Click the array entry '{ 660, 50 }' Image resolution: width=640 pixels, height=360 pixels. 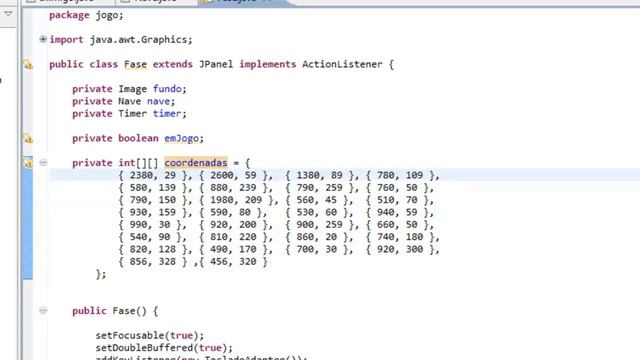398,224
